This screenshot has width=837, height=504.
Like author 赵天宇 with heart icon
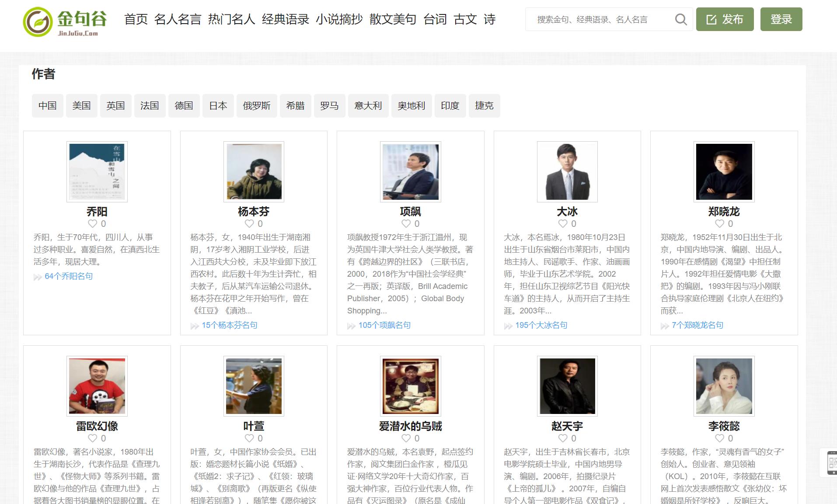563,438
